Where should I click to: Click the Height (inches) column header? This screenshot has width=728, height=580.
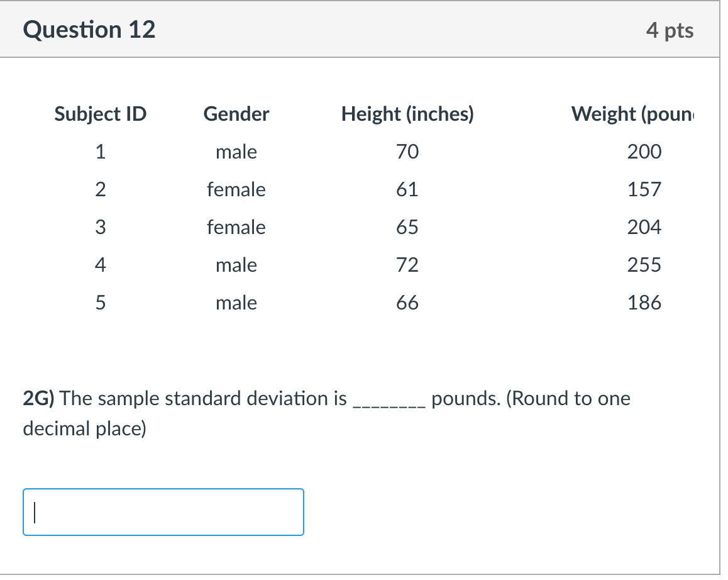click(407, 114)
